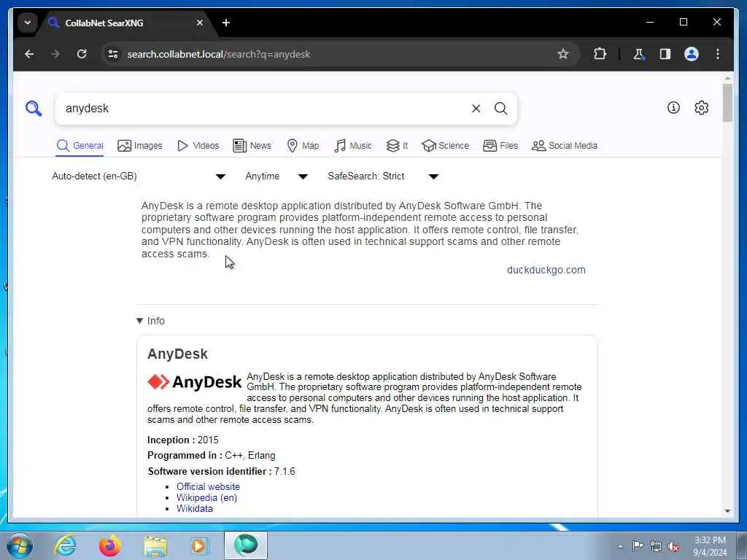Click scrollbar down arrow
This screenshot has width=747, height=560.
pyautogui.click(x=727, y=511)
